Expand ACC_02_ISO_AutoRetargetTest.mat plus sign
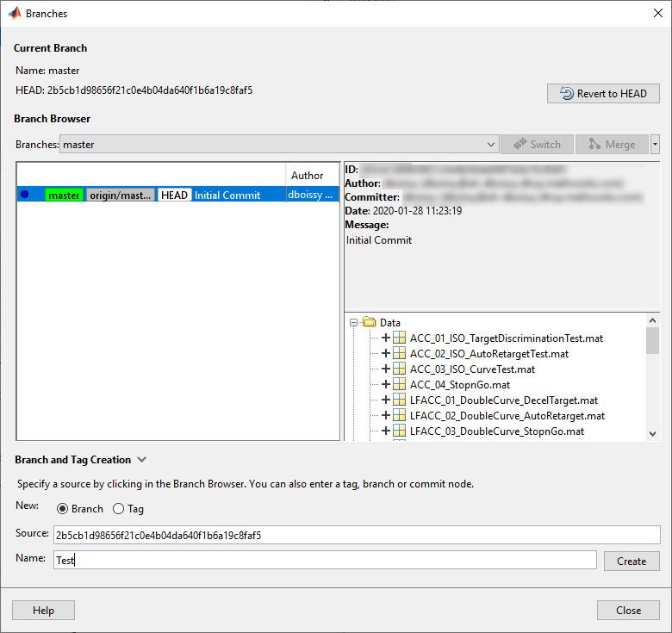 [385, 353]
